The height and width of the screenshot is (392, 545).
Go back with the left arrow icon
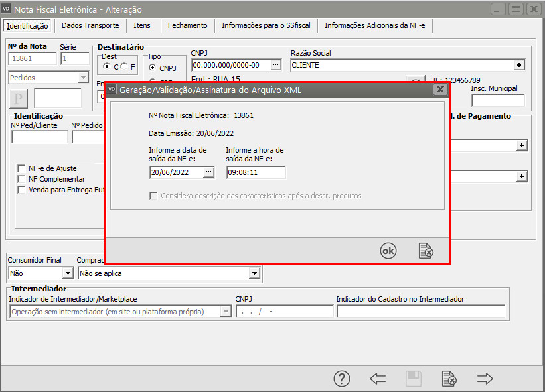378,379
